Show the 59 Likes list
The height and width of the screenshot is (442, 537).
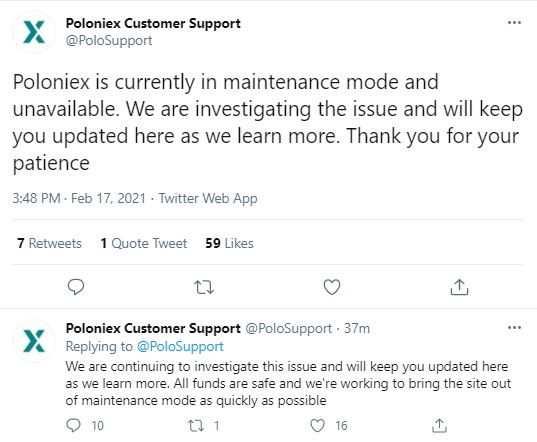click(x=229, y=243)
